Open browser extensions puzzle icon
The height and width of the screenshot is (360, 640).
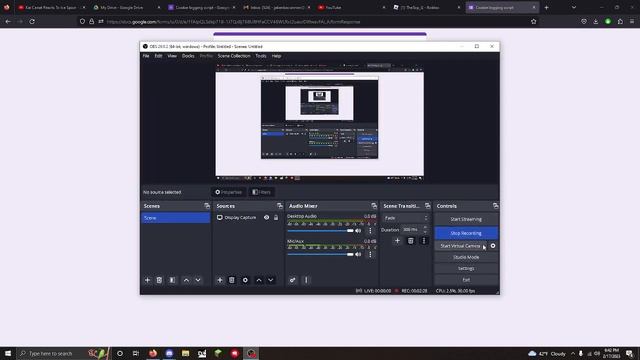pyautogui.click(x=620, y=22)
